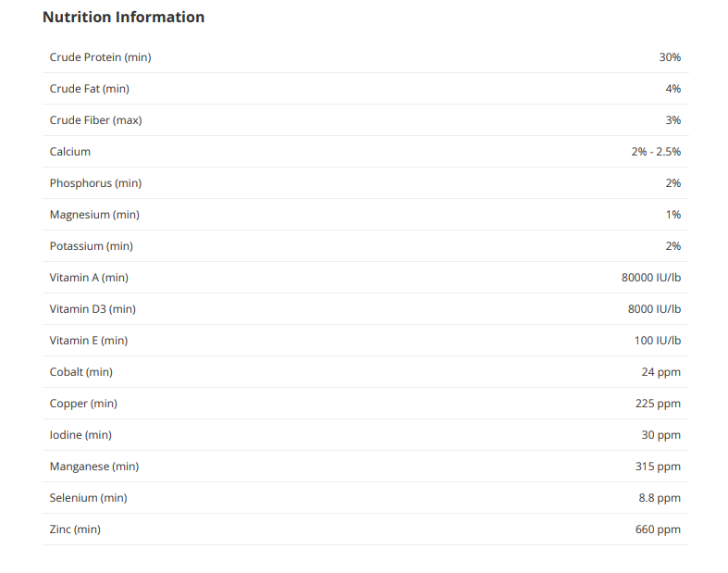Screen dimensions: 728x573
Task: Select the Potassium (min) label
Action: point(92,246)
